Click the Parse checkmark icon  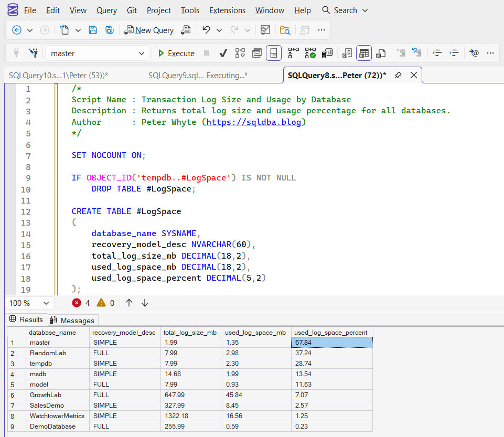tap(223, 53)
